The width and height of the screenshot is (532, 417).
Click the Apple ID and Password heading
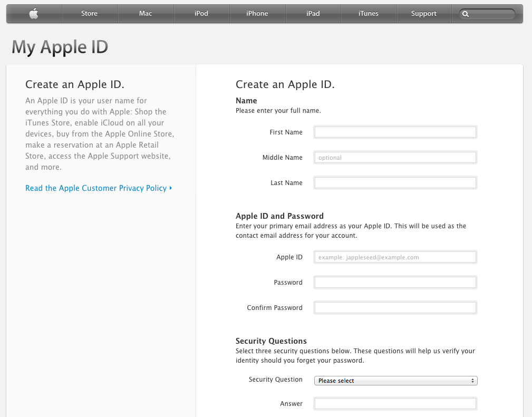tap(279, 216)
